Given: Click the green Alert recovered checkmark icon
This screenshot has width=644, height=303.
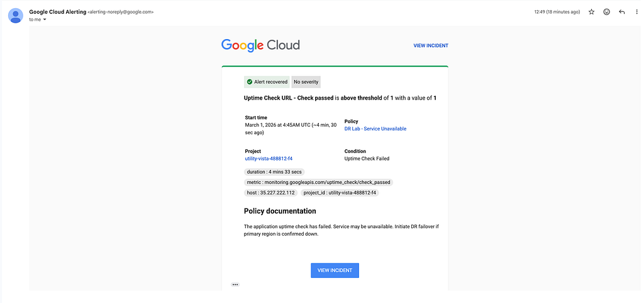Looking at the screenshot, I should [249, 82].
